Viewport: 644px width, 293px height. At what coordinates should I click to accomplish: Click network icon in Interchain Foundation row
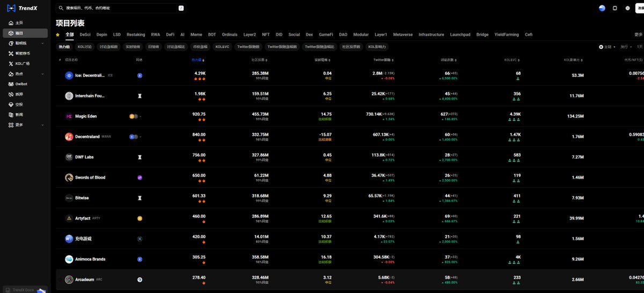[140, 96]
